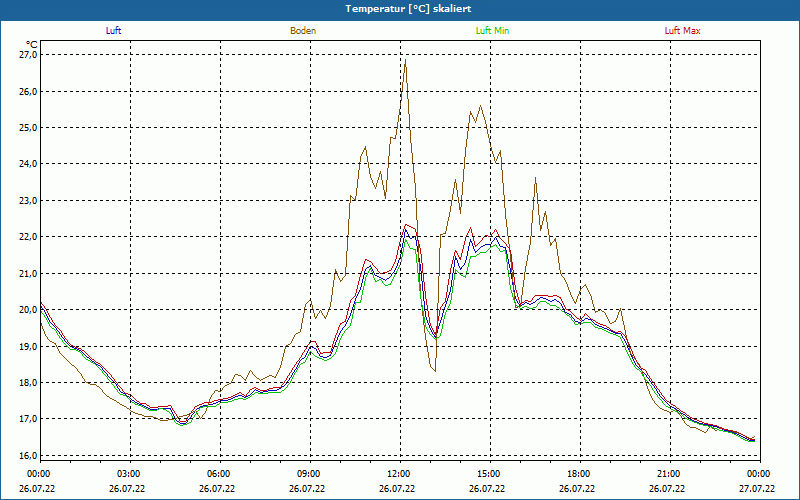This screenshot has height=500, width=800.
Task: Click the red Luft Max legend label
Action: 682,31
